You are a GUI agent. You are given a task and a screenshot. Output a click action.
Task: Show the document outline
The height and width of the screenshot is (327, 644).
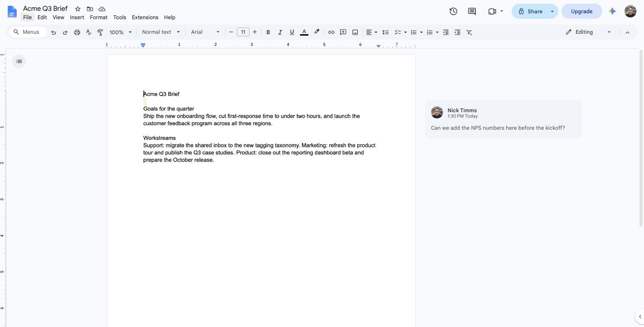tap(19, 61)
